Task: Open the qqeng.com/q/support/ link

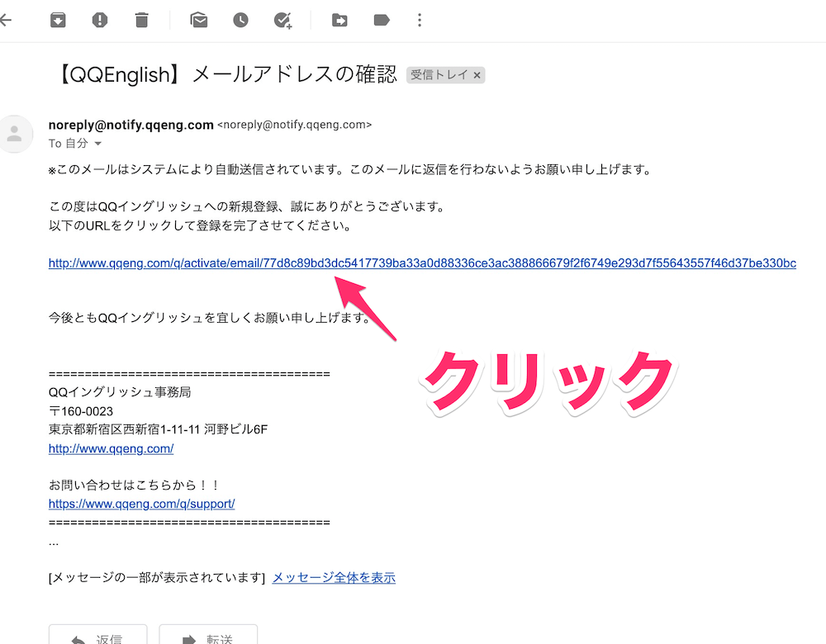Action: (x=142, y=504)
